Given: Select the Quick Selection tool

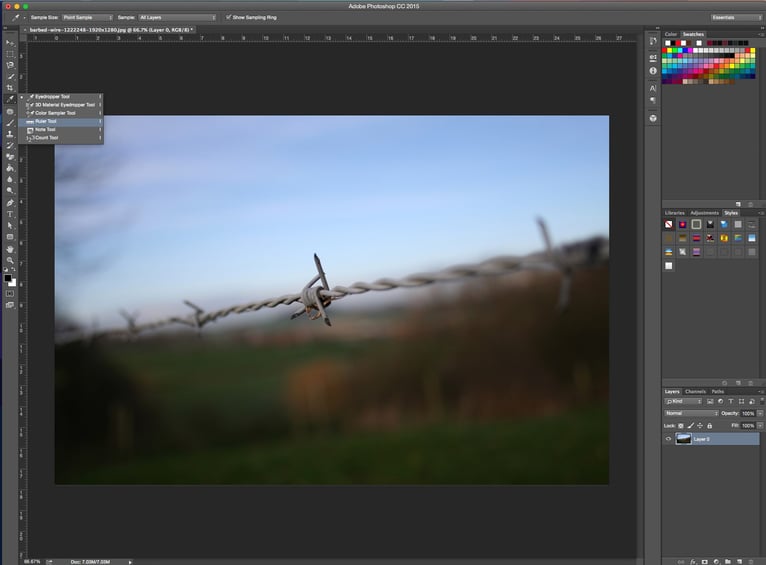Looking at the screenshot, I should (x=10, y=77).
